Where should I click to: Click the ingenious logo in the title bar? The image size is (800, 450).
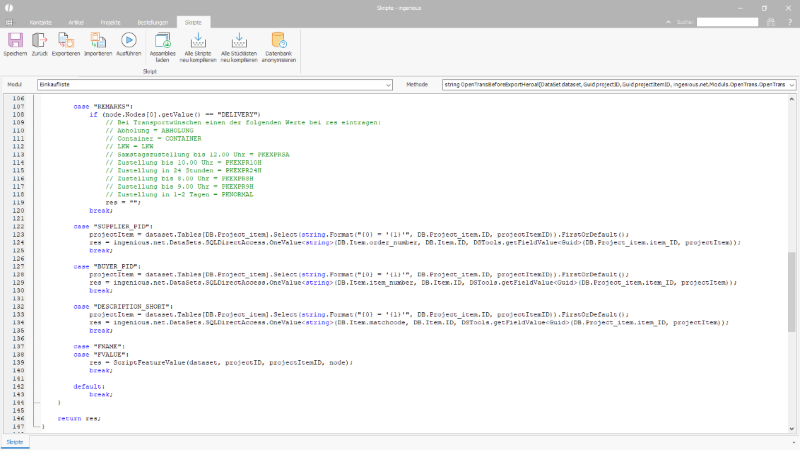(9, 8)
